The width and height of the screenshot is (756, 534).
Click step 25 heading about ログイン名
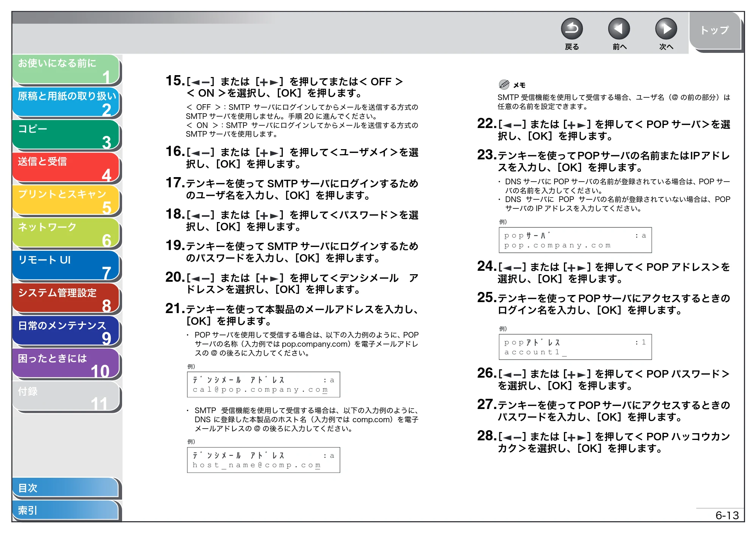tap(604, 304)
